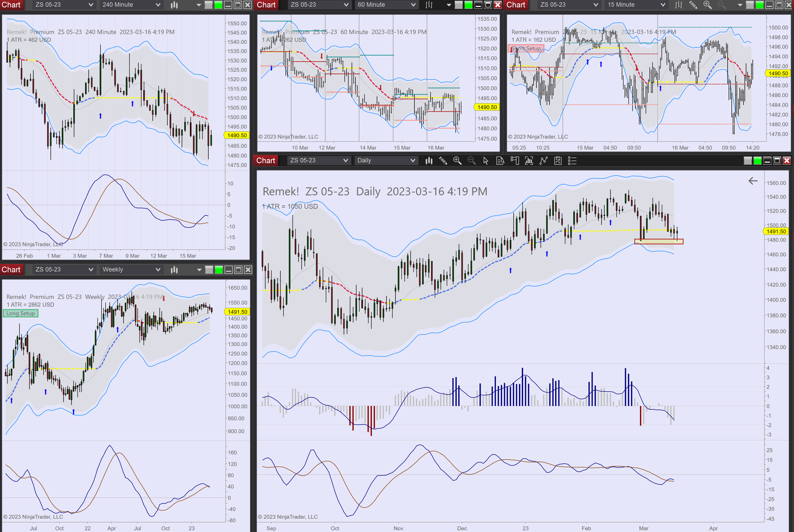Click the Chart tab of the 60 Minute window
The height and width of the screenshot is (532, 794).
click(266, 5)
